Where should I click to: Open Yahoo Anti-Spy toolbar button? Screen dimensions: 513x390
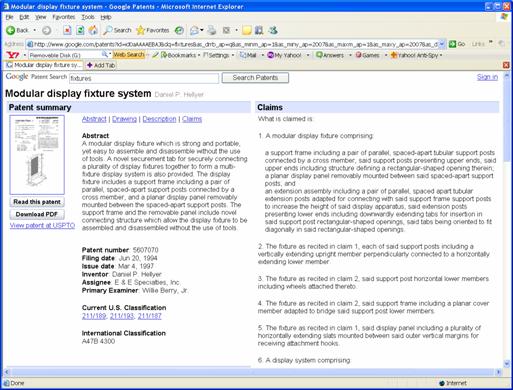(x=414, y=55)
